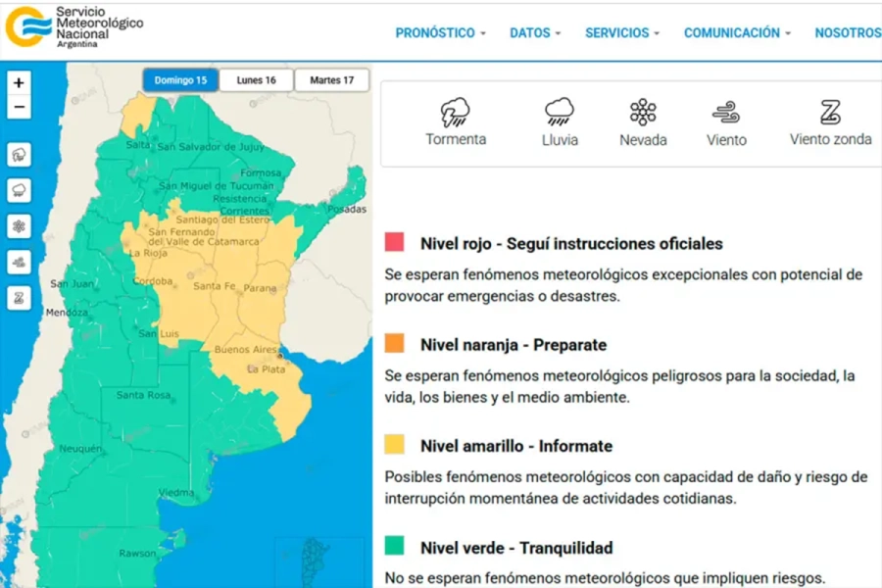
Task: Select the storm filter icon on the map sidebar
Action: coord(19,154)
